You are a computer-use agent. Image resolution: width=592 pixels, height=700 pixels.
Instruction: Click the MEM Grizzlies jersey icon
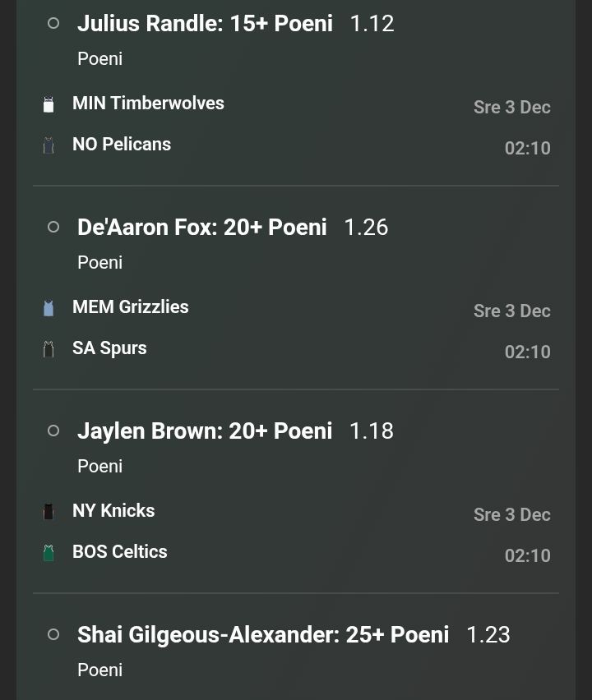click(x=49, y=308)
